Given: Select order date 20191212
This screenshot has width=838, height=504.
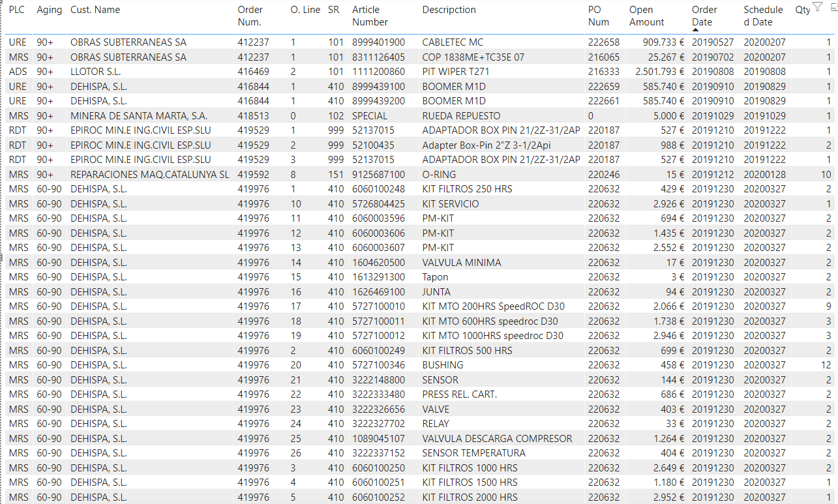Looking at the screenshot, I should pyautogui.click(x=713, y=175).
